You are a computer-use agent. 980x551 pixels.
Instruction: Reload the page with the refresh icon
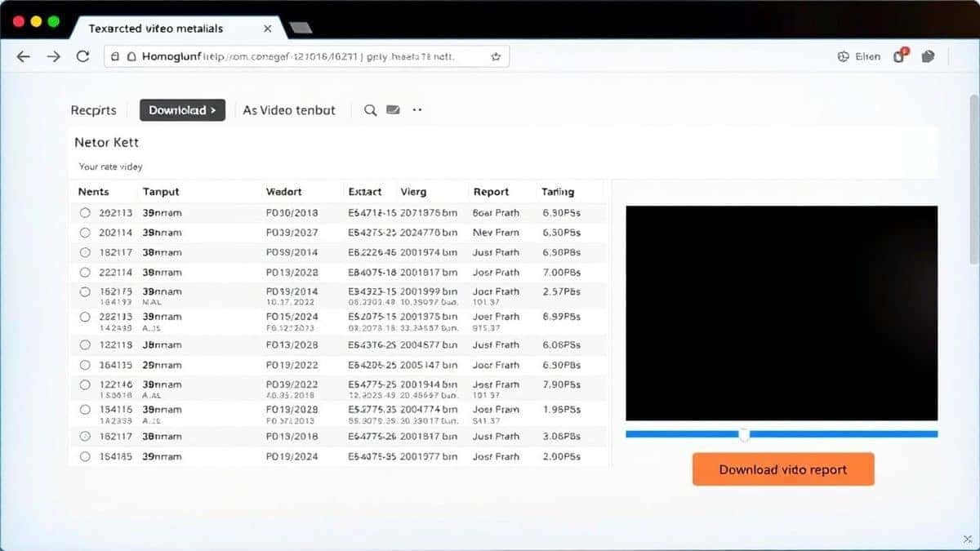(x=82, y=56)
